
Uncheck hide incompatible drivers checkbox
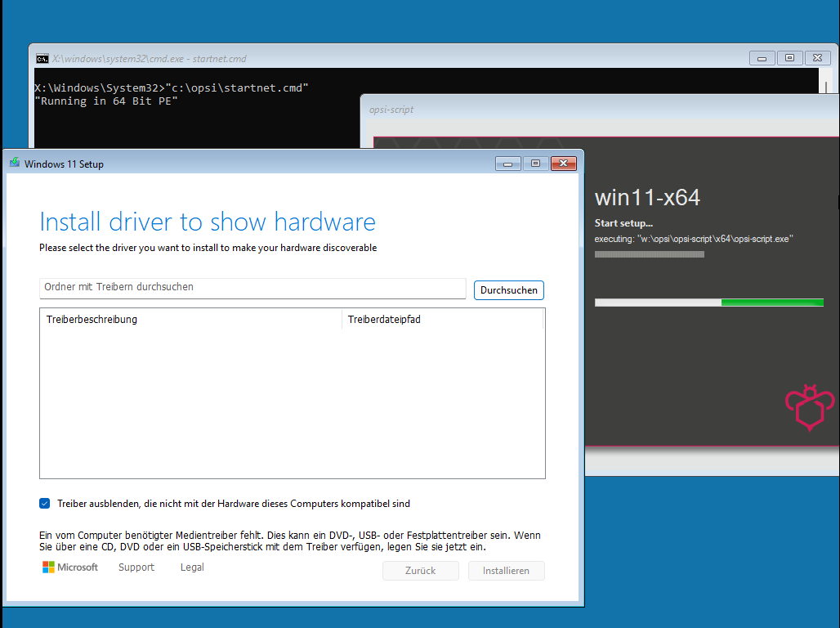coord(44,503)
